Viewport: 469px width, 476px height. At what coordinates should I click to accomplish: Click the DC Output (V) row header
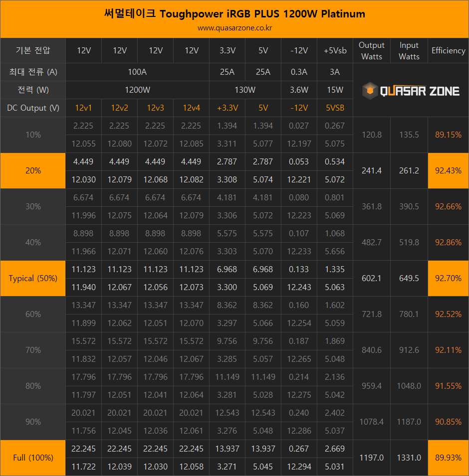[x=33, y=108]
